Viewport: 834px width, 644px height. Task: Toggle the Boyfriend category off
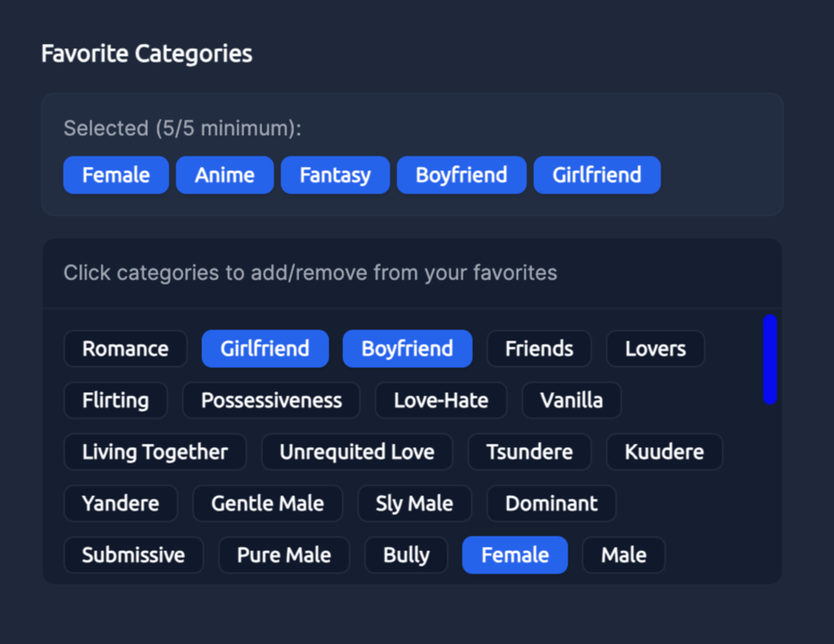point(407,348)
